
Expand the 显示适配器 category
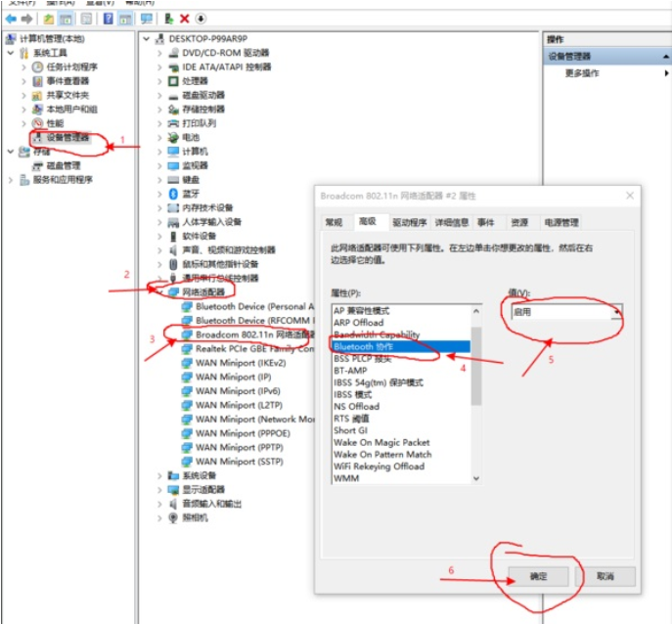click(159, 490)
